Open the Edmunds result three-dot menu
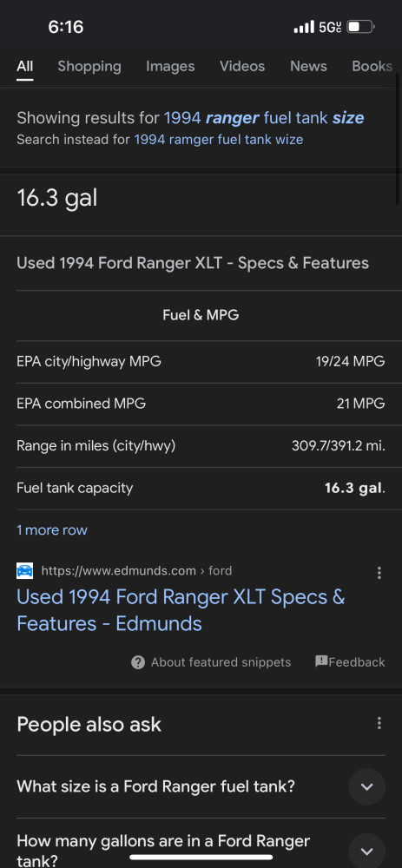 click(x=379, y=572)
